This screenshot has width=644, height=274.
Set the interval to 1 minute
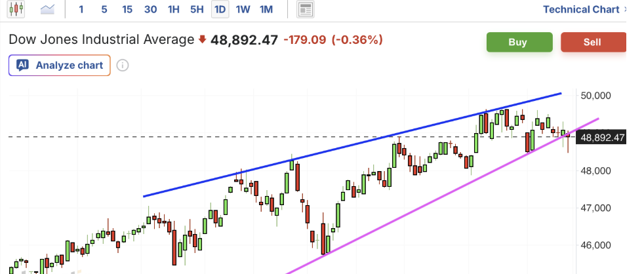tap(81, 9)
